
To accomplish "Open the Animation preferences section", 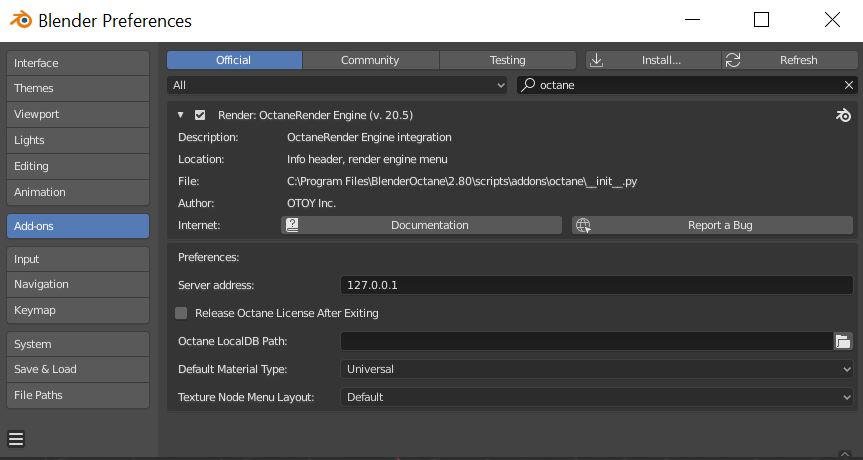I will point(78,192).
